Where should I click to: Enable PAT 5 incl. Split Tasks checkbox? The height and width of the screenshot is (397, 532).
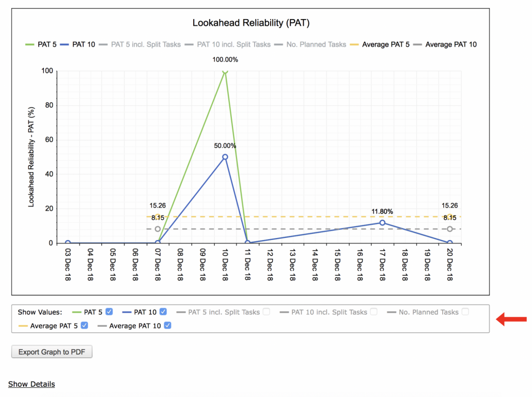267,312
